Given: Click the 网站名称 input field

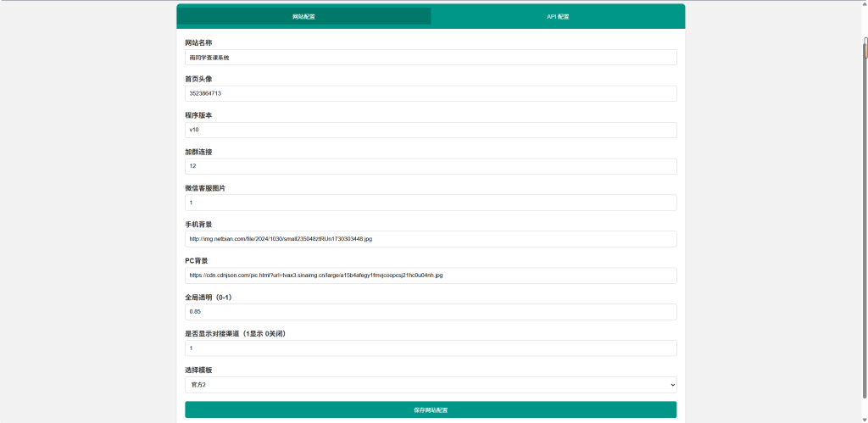Looking at the screenshot, I should point(431,58).
